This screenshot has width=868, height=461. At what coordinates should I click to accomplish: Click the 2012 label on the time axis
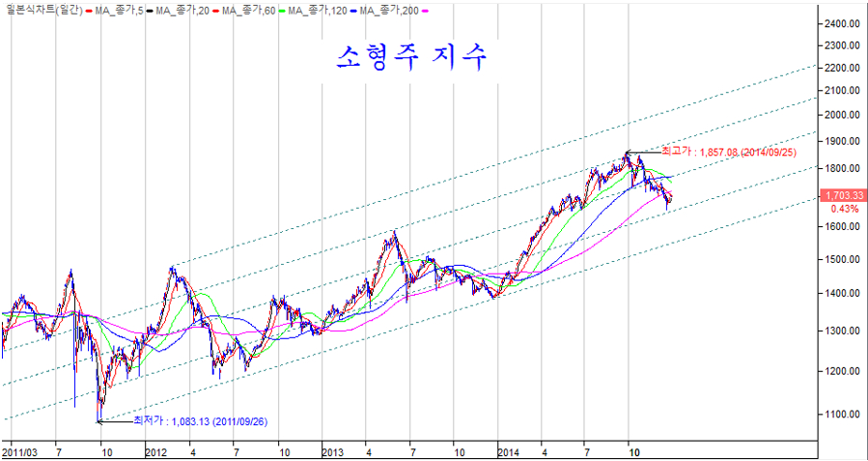point(156,451)
